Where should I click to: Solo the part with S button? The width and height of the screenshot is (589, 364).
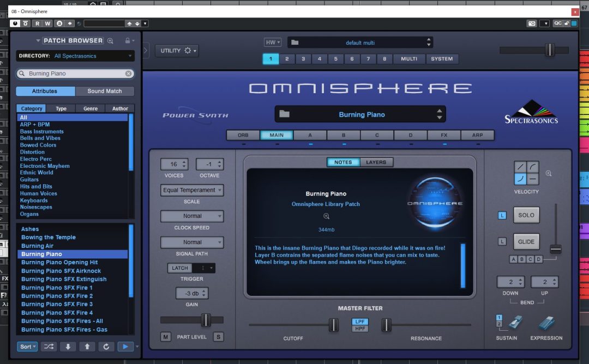point(218,337)
